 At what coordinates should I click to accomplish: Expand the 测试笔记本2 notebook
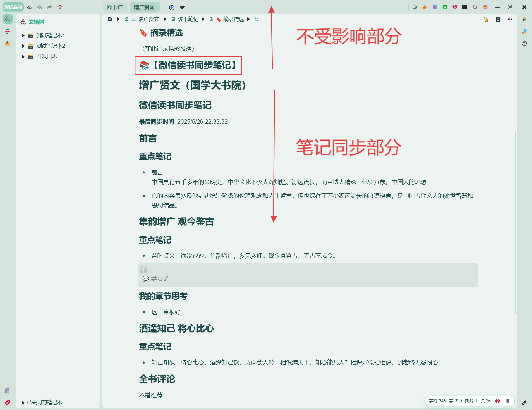pyautogui.click(x=23, y=46)
